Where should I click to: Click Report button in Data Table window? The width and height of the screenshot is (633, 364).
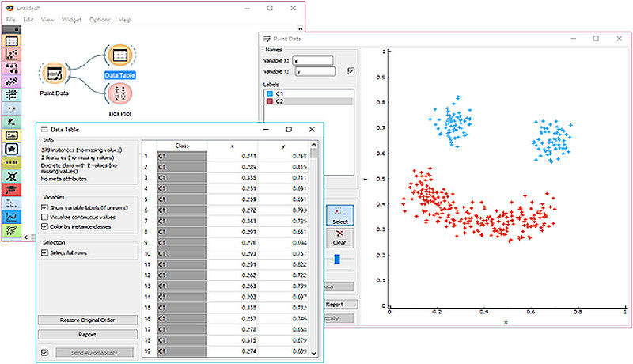[88, 335]
